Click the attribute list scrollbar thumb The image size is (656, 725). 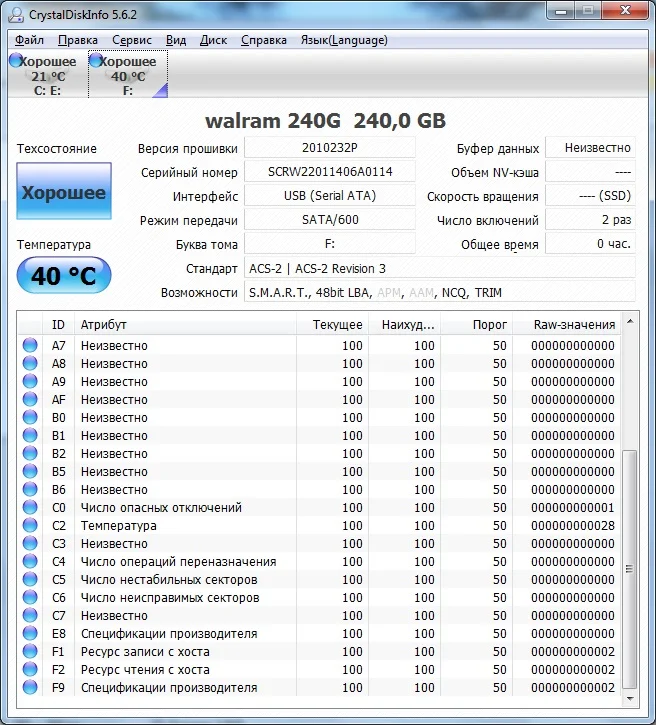[630, 569]
